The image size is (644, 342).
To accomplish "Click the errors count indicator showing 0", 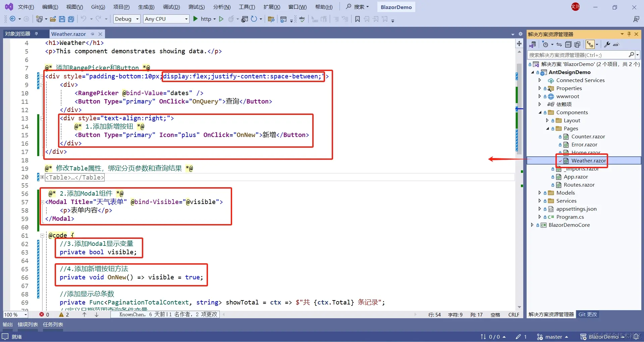I will [x=44, y=315].
